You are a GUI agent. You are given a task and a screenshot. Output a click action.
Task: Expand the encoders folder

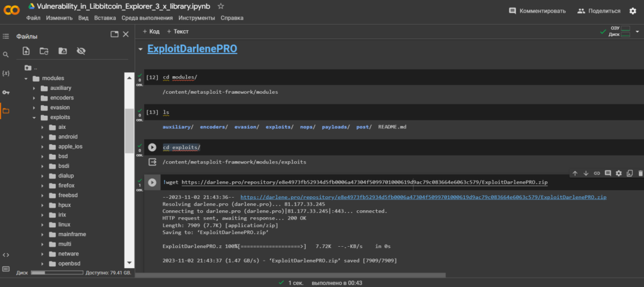coord(34,98)
